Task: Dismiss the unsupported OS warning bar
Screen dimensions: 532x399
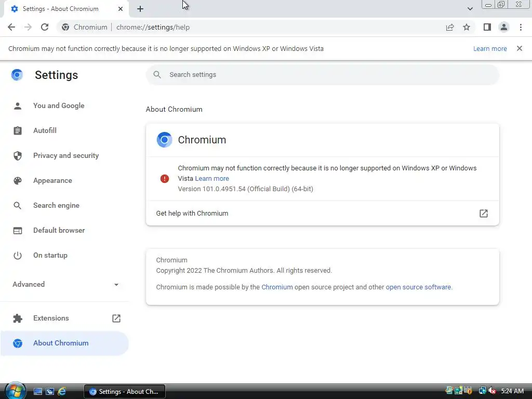Action: click(x=520, y=48)
